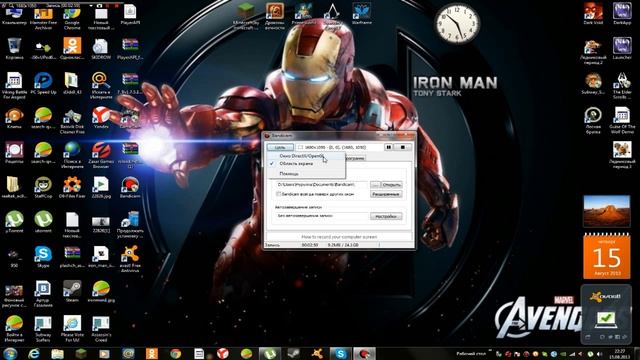The width and height of the screenshot is (640, 360).
Task: Open the Цель target dropdown button
Action: click(x=280, y=147)
